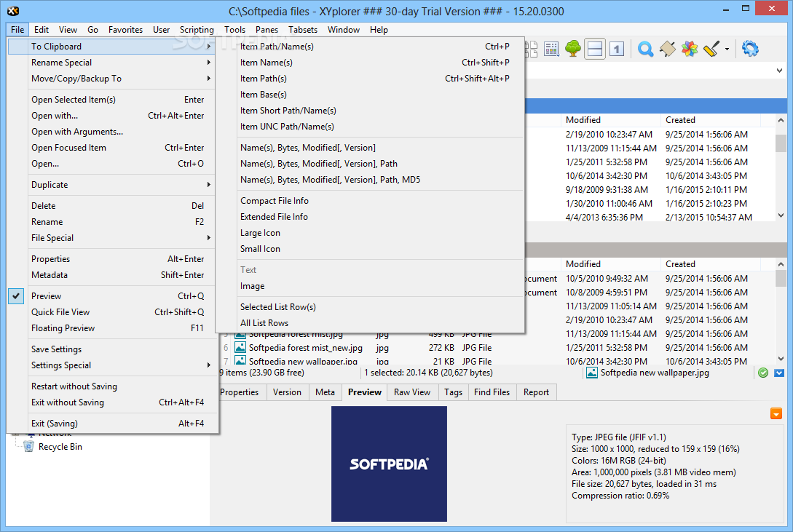793x532 pixels.
Task: Select Extended File Info
Action: (x=370, y=217)
